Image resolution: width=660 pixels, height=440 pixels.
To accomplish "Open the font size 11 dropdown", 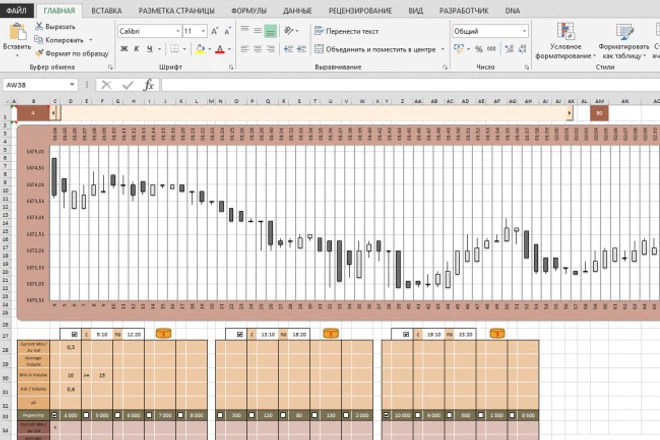I will pyautogui.click(x=202, y=32).
